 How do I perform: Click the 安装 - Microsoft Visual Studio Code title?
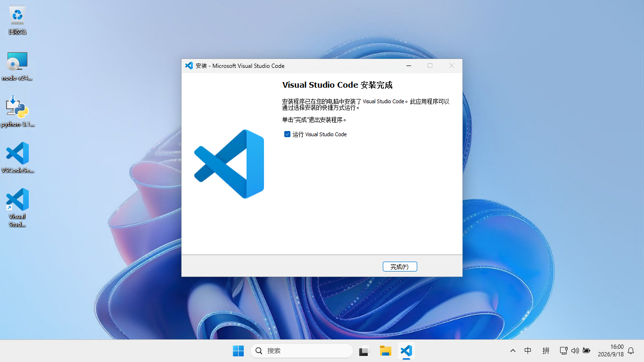[240, 66]
